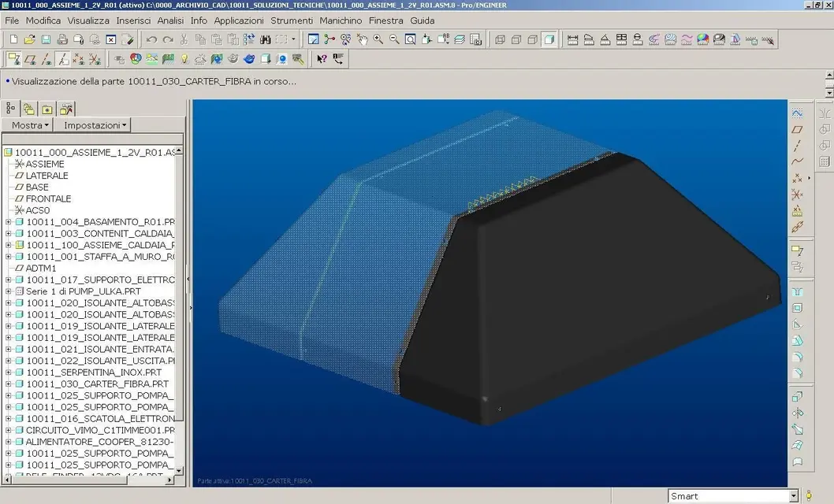Screen dimensions: 834x504
Task: Select the Sketch tool in right toolbar
Action: (797, 113)
